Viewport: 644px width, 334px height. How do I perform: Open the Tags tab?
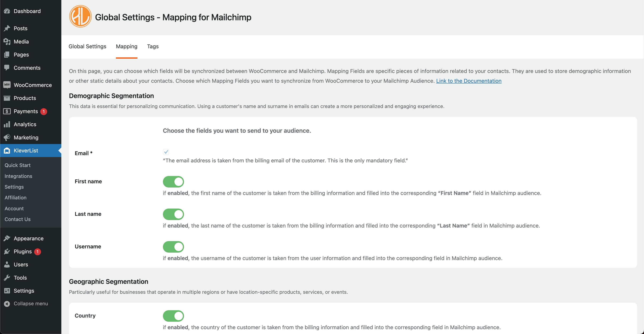click(153, 47)
